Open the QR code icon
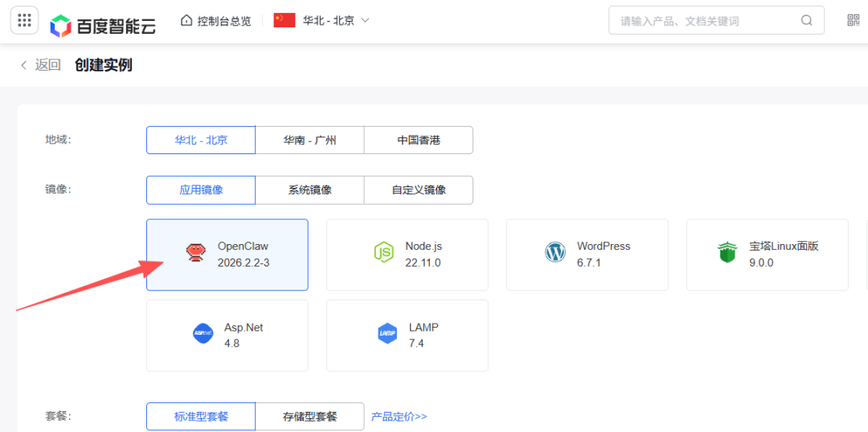The image size is (868, 432). click(853, 20)
